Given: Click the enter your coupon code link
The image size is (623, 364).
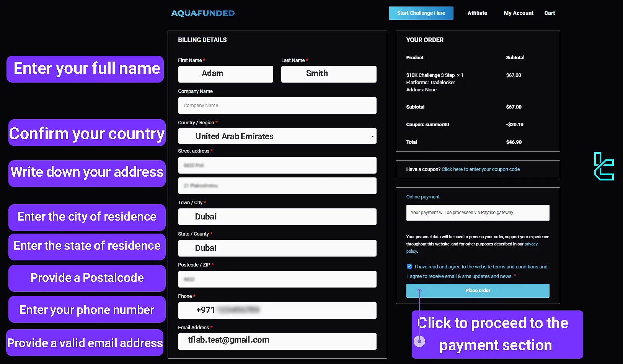Looking at the screenshot, I should click(481, 169).
